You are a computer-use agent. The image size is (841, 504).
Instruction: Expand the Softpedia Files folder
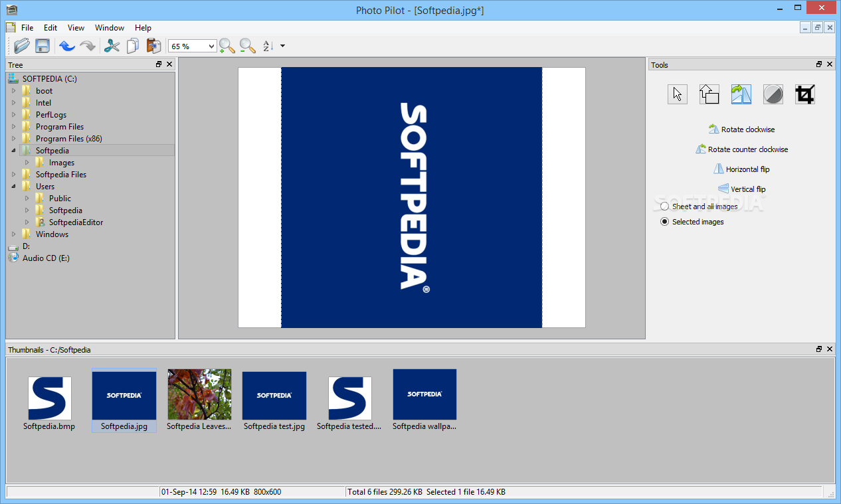(13, 175)
